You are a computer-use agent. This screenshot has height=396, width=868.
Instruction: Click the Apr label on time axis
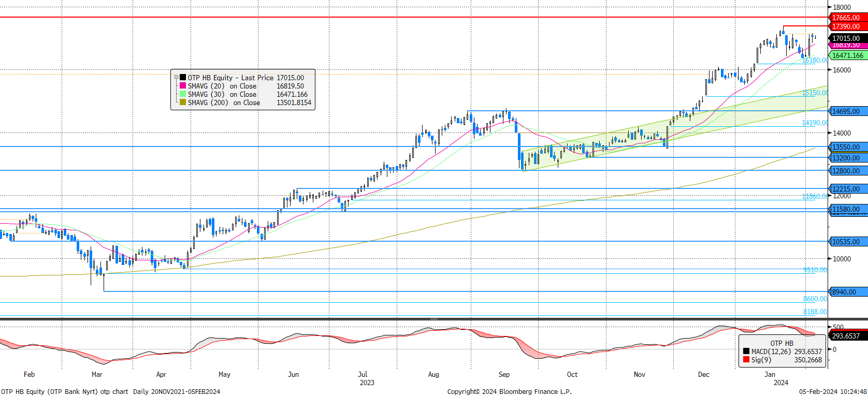pos(161,374)
